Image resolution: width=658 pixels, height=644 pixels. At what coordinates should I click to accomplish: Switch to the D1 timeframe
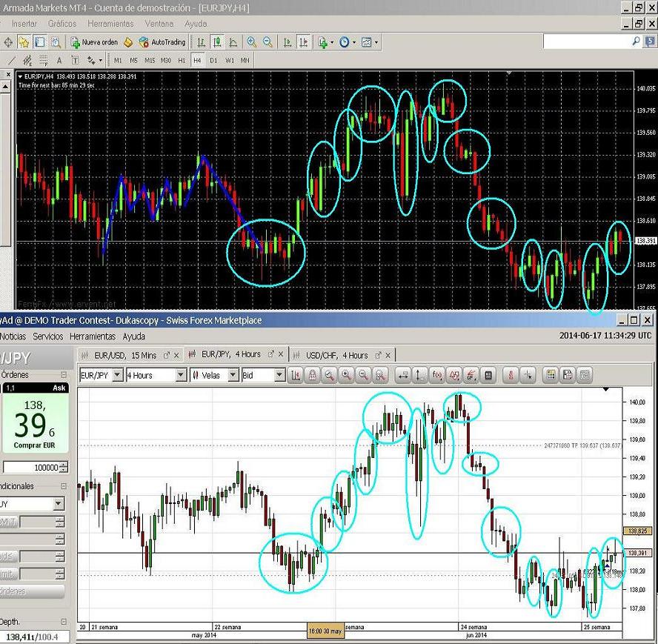point(213,60)
